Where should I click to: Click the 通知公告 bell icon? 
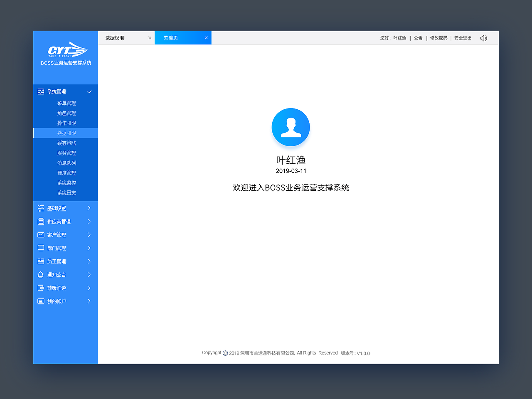(41, 274)
